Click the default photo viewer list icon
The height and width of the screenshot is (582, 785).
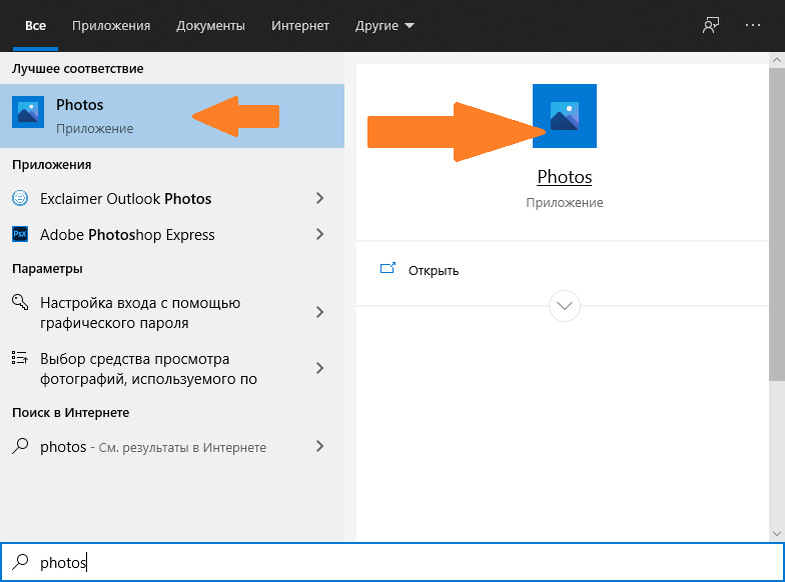tap(20, 358)
